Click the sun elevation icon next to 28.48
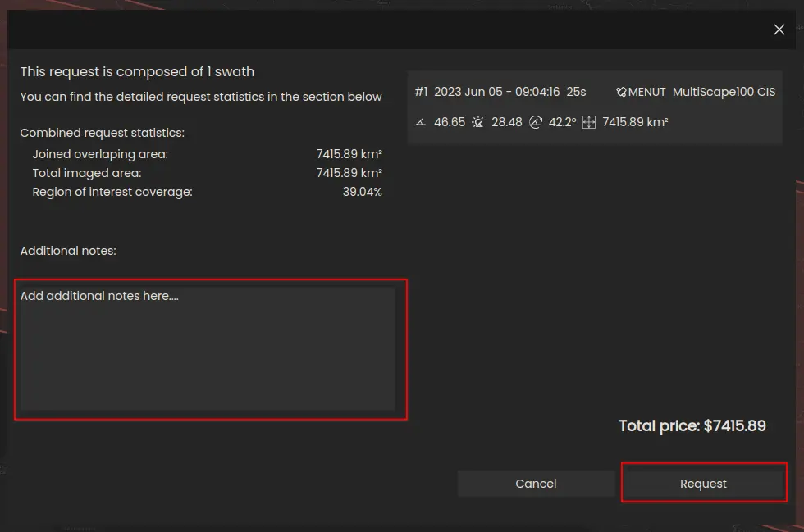 click(x=478, y=122)
